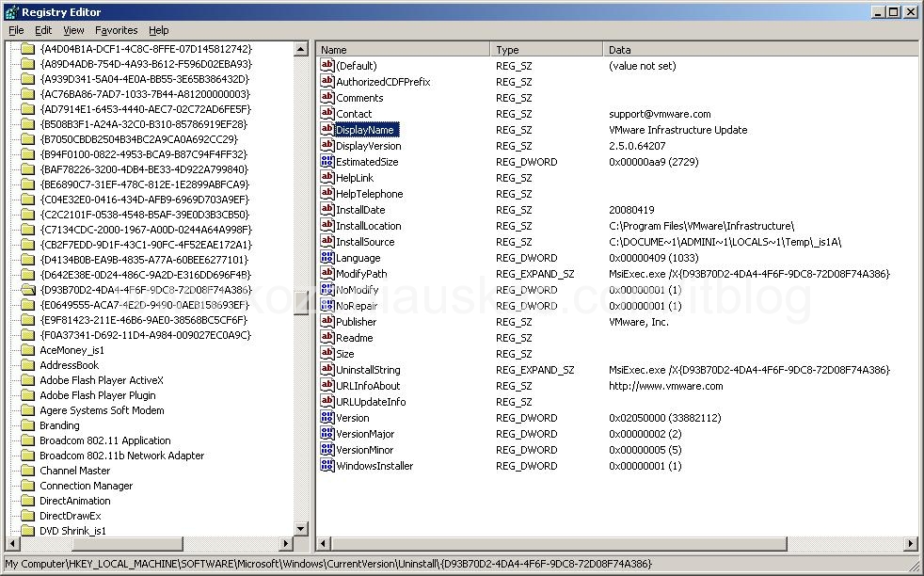Image resolution: width=924 pixels, height=576 pixels.
Task: Click the folder icon beside Branding
Action: [27, 425]
